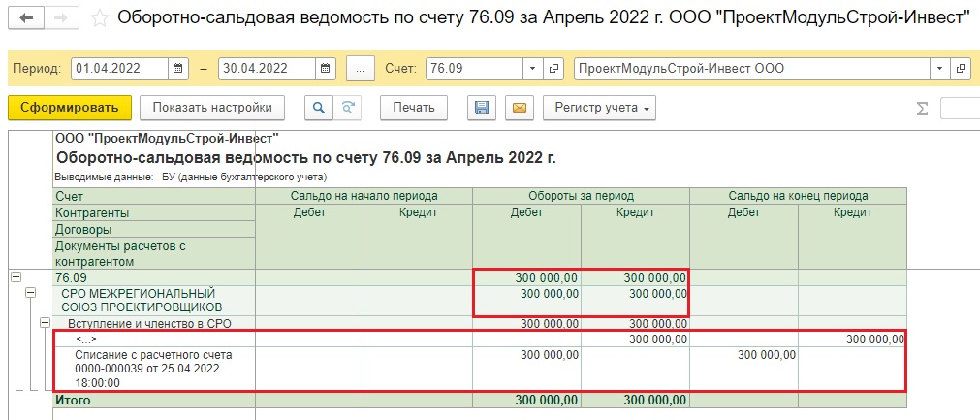Add report to favorites with star icon
The image size is (980, 420).
pyautogui.click(x=100, y=18)
